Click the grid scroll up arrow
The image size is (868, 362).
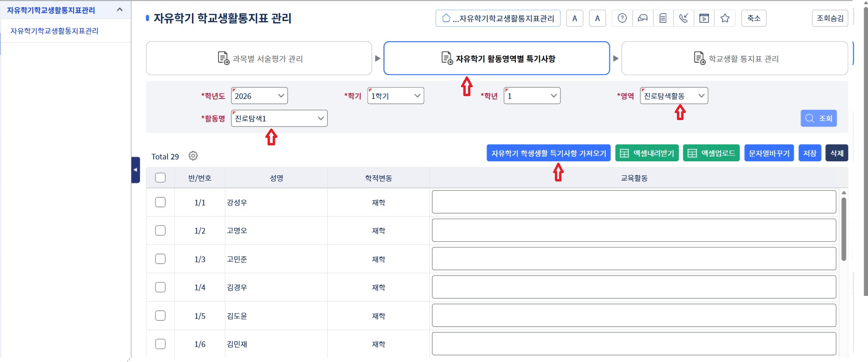[844, 193]
